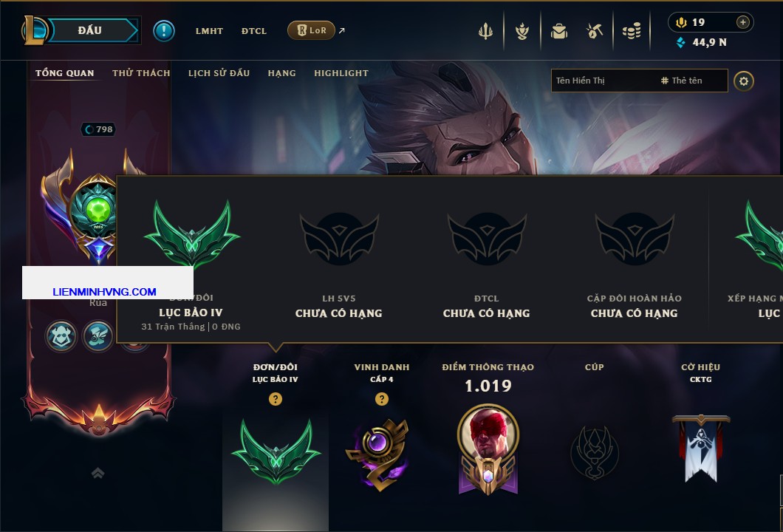This screenshot has height=532, width=783.
Task: Open the Hạng tab
Action: (x=281, y=73)
